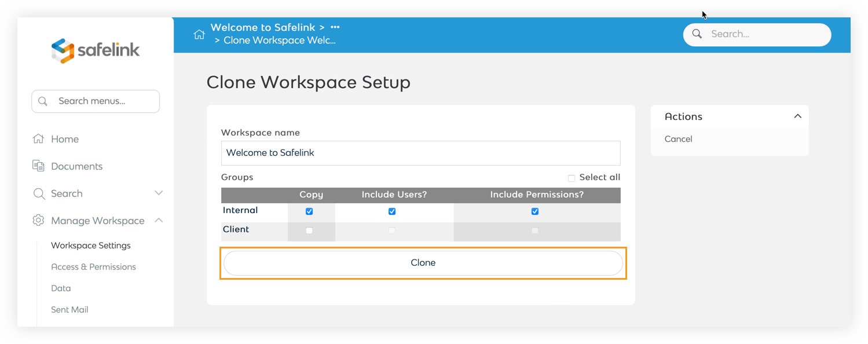Collapse the Manage Workspace chevron
This screenshot has width=868, height=344.
click(159, 220)
